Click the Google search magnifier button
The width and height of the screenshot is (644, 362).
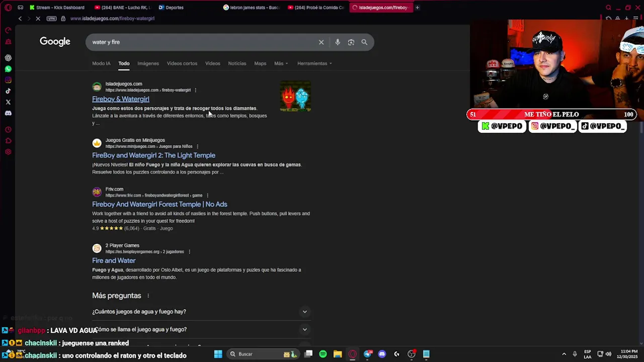364,42
